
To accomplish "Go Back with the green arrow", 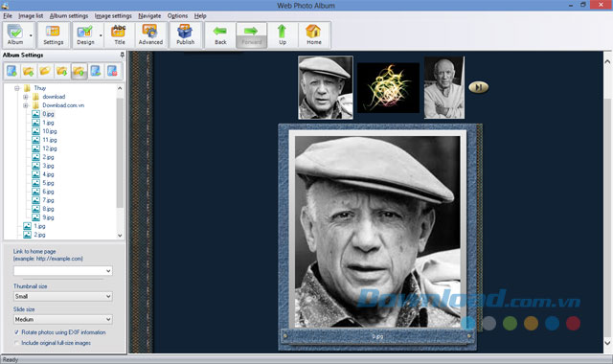I will (x=220, y=34).
